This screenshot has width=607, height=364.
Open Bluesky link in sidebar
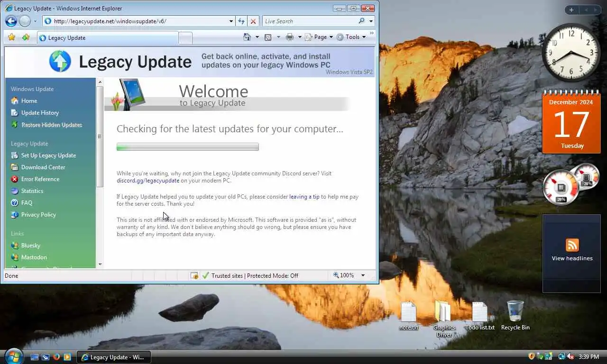(31, 246)
